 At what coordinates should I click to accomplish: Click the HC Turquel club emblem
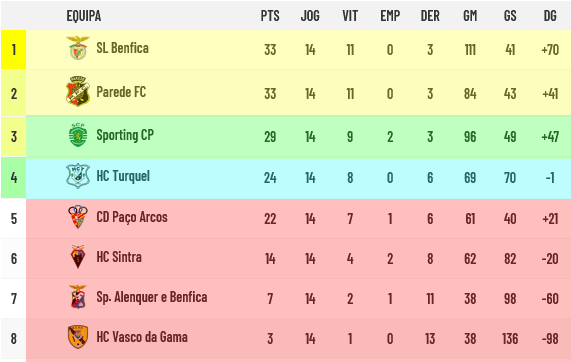(x=78, y=176)
